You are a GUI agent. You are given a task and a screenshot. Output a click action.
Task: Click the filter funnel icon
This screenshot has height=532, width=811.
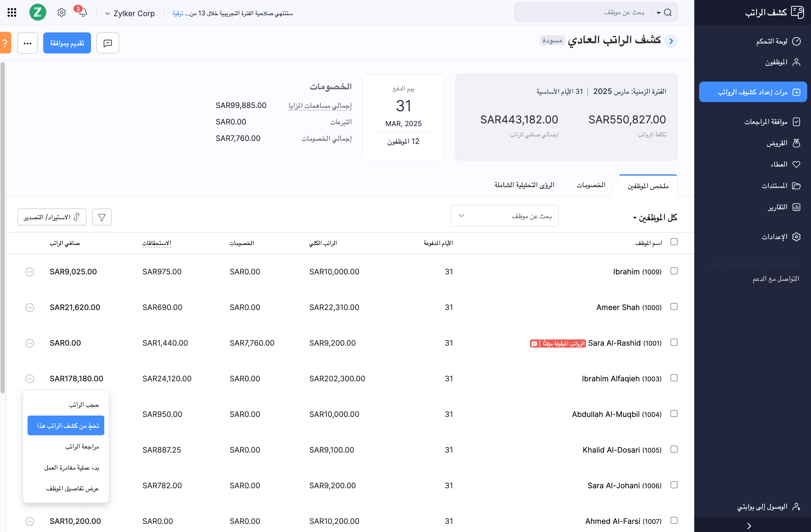102,217
